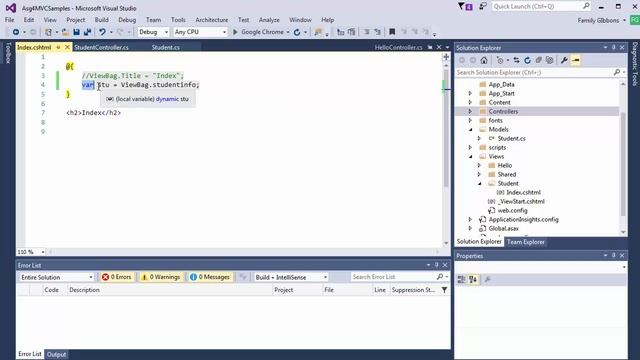Select Student.cs in Solution Explorer
640x360 pixels.
tap(511, 138)
